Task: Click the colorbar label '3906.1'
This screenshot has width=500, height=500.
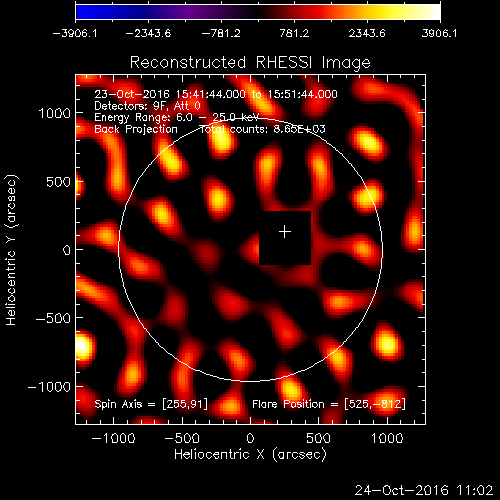Action: coord(439,33)
